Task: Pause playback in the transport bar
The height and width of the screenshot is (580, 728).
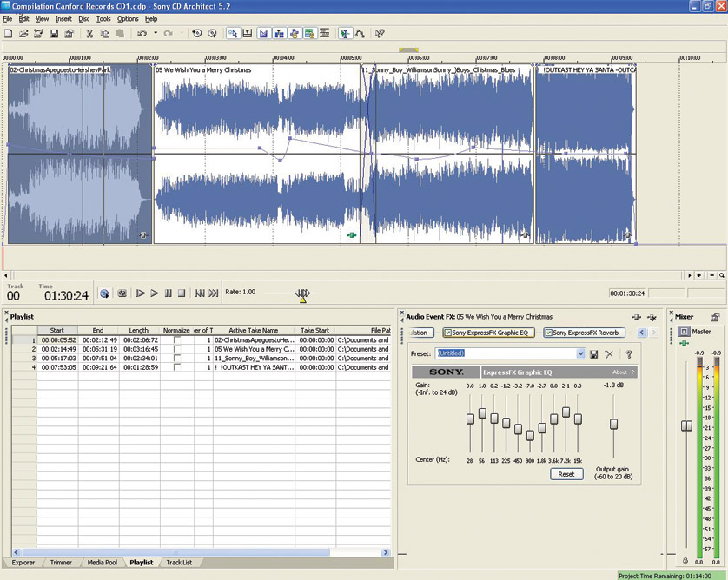Action: (168, 293)
